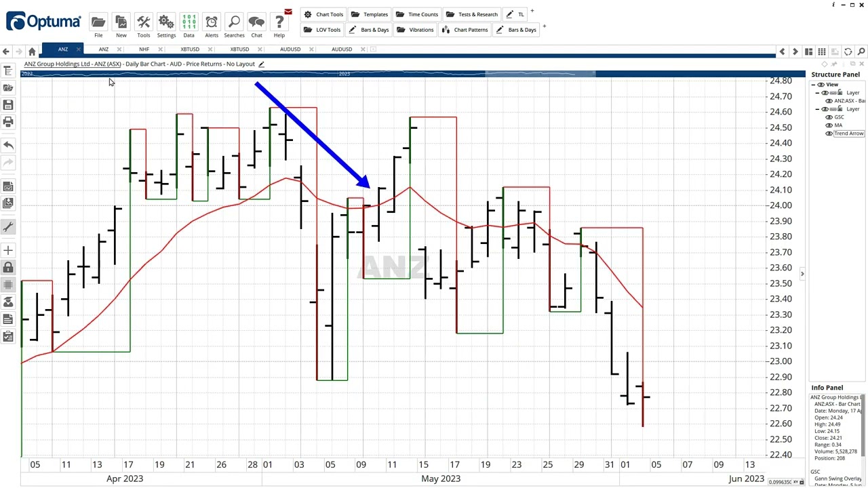Open the Alerts clock icon
The width and height of the screenshot is (868, 488).
pyautogui.click(x=212, y=22)
